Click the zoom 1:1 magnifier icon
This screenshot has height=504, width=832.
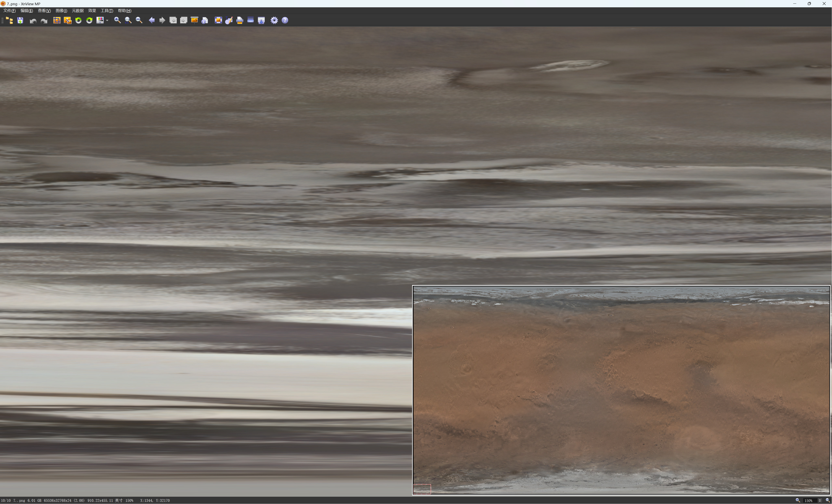pos(128,21)
